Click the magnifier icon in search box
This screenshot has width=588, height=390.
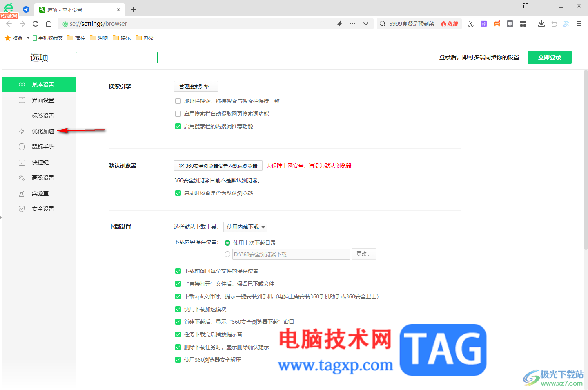[383, 24]
